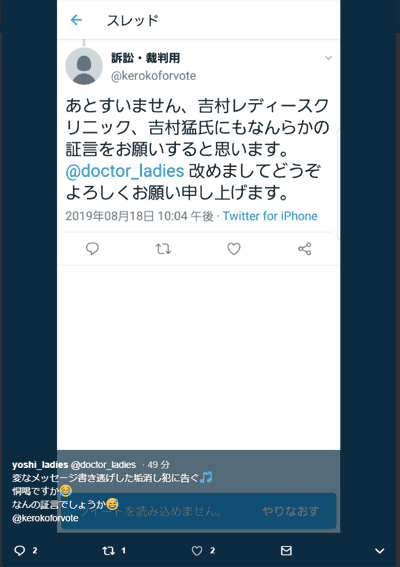Send via the envelope message icon
Image resolution: width=400 pixels, height=567 pixels.
pos(286,550)
